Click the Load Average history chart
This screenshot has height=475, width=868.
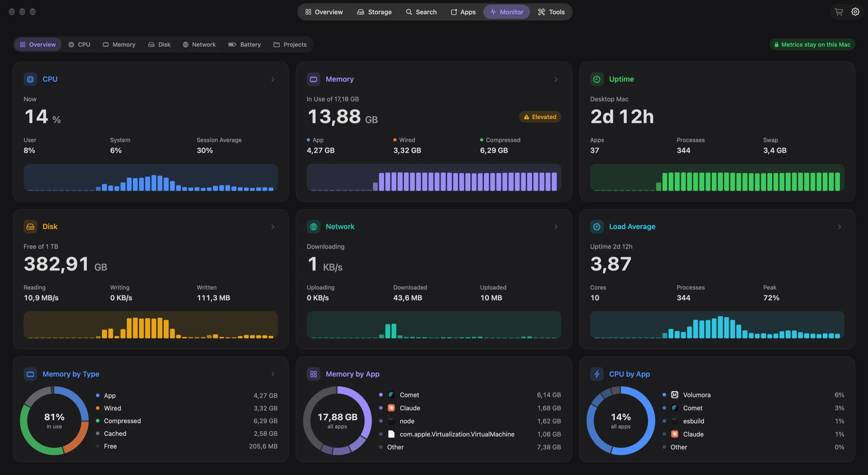717,325
